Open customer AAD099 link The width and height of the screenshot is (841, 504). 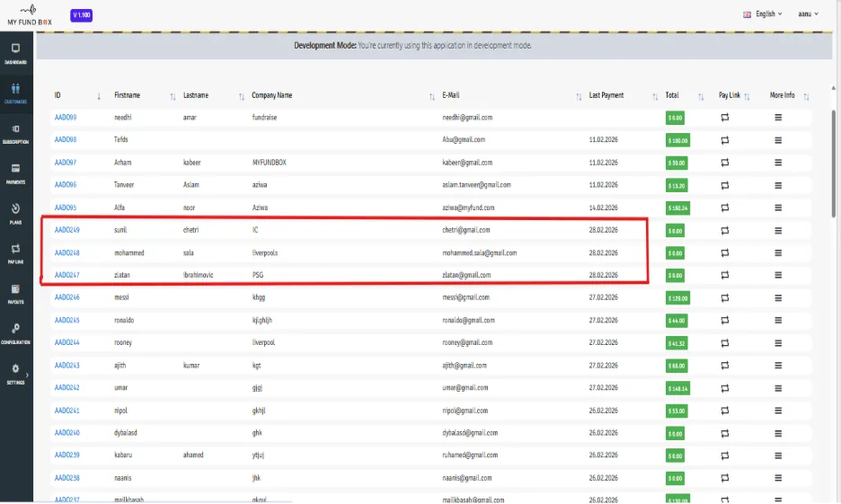[66, 118]
